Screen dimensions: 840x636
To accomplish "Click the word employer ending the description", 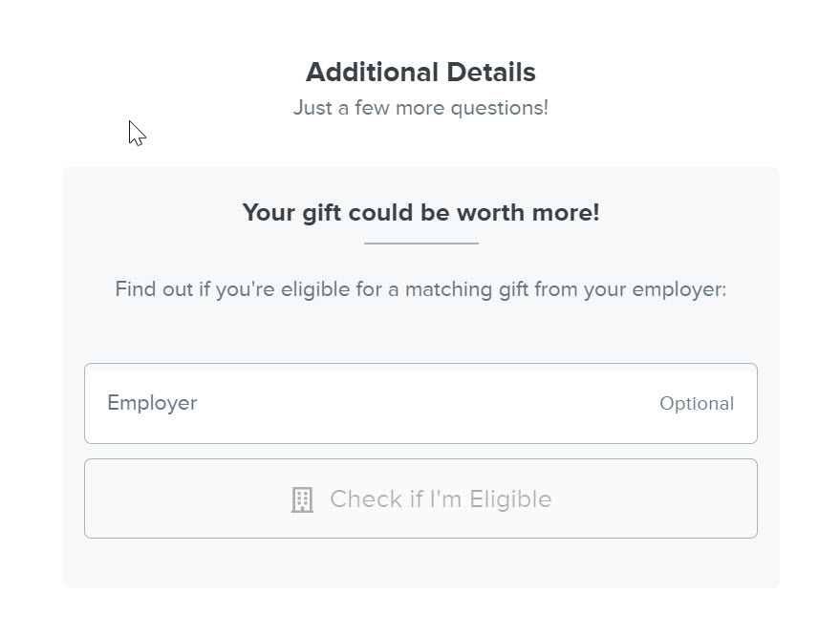I will [678, 289].
